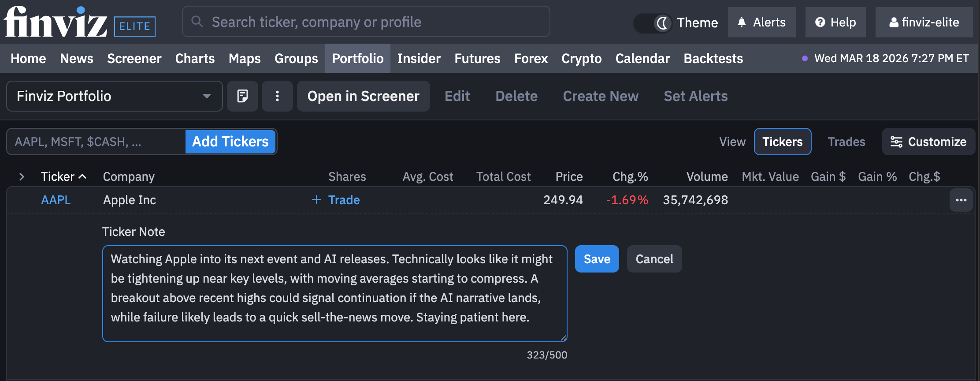Open Customize columns settings
The height and width of the screenshot is (381, 980).
(x=928, y=142)
